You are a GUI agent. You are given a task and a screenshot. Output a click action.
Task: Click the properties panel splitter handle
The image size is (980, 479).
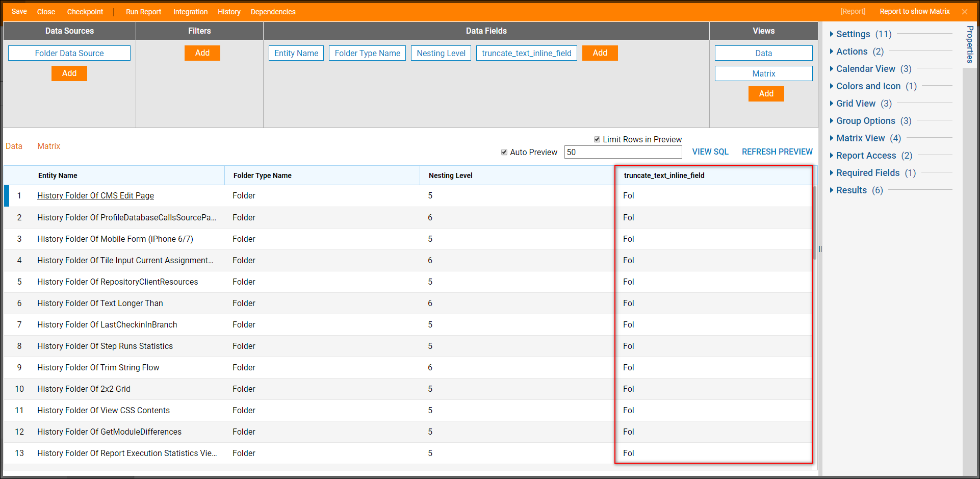tap(820, 249)
